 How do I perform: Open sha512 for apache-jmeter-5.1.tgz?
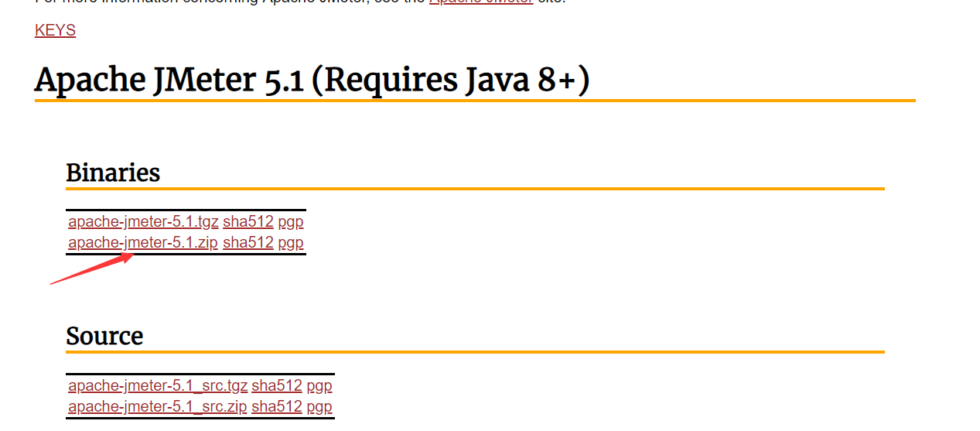248,222
